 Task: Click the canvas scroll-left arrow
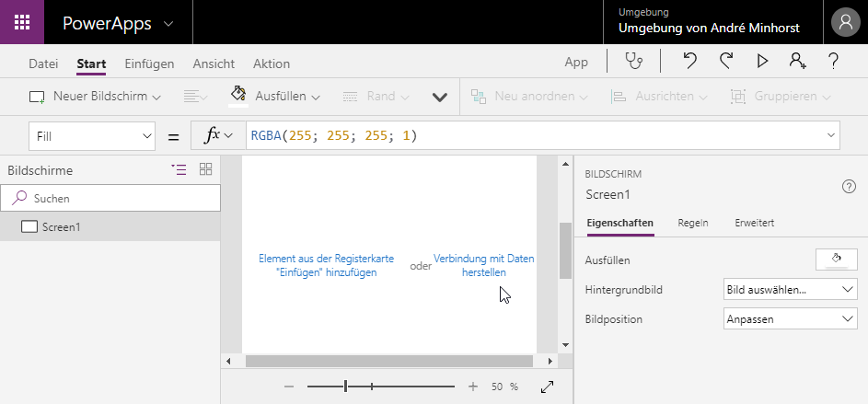pyautogui.click(x=228, y=362)
